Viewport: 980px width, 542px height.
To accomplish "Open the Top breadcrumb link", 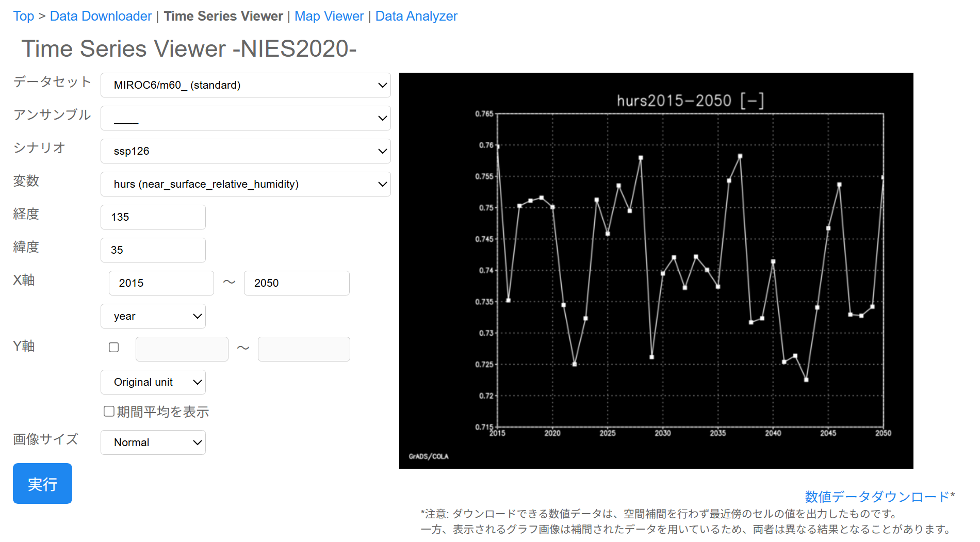I will click(24, 16).
